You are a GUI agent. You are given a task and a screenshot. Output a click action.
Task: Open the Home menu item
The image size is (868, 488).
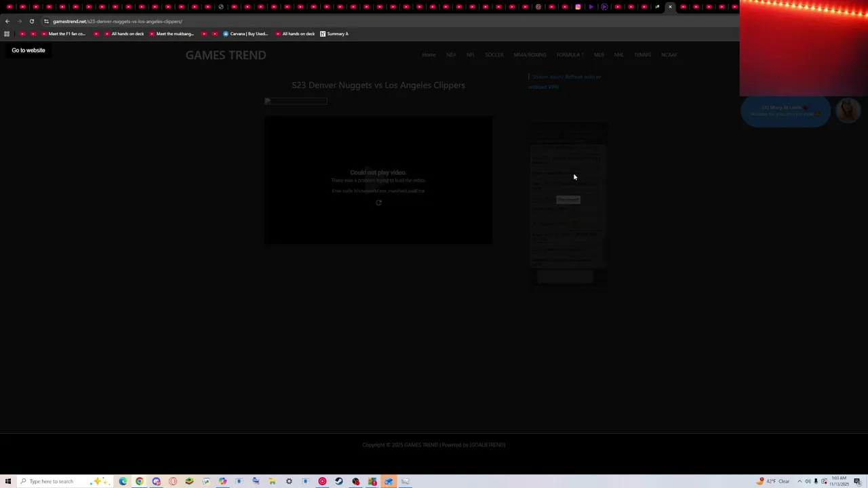[429, 55]
